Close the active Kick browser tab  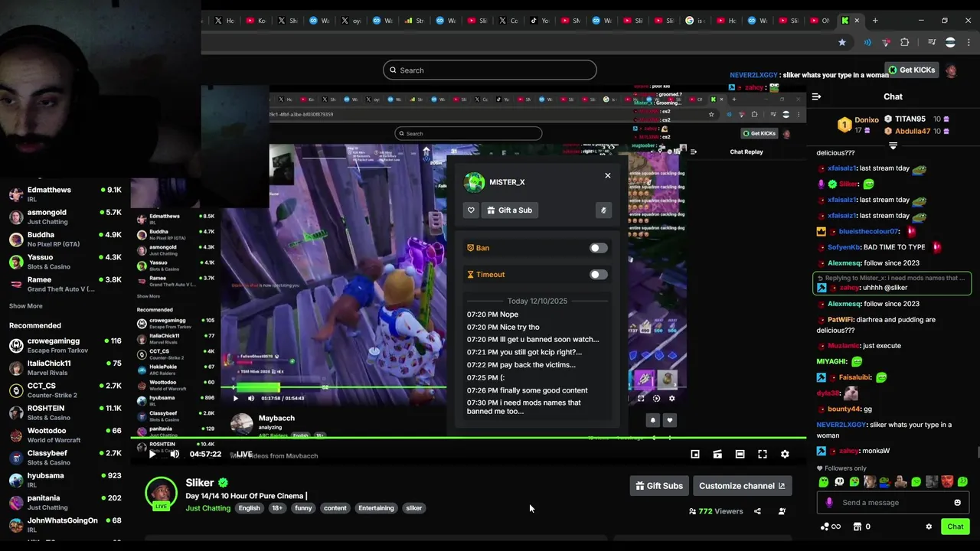(857, 21)
